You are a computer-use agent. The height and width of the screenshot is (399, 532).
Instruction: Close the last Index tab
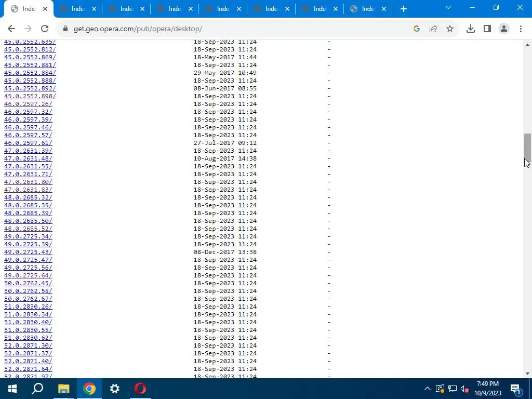[384, 9]
